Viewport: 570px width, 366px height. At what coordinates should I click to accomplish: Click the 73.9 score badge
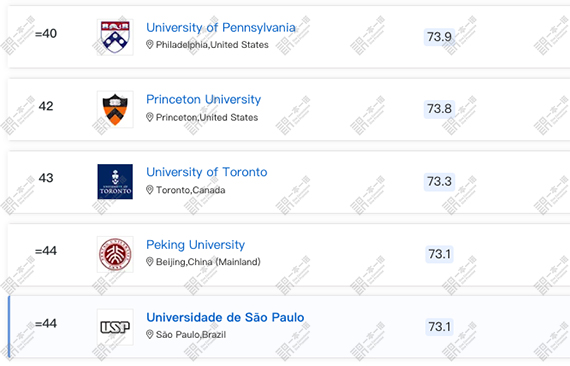coord(439,37)
